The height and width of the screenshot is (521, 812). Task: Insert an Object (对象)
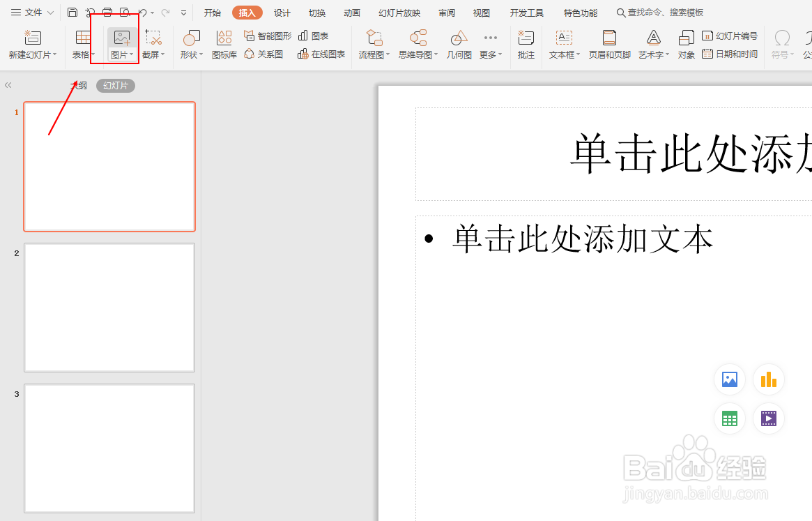pos(686,44)
